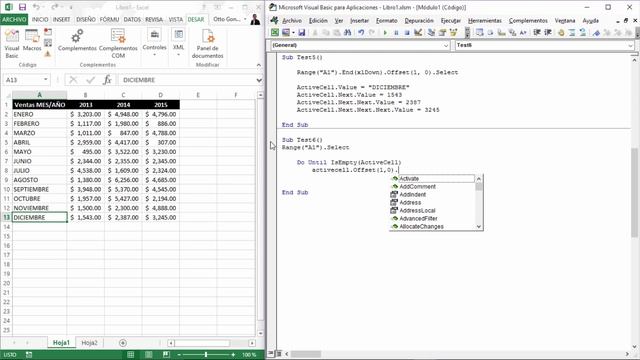Click the insert function fx icon
Viewport: 640px width, 360px height.
point(107,80)
